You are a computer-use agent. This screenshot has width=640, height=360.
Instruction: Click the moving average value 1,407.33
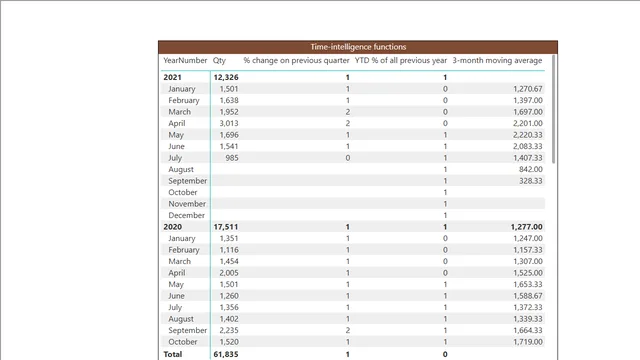pyautogui.click(x=528, y=158)
